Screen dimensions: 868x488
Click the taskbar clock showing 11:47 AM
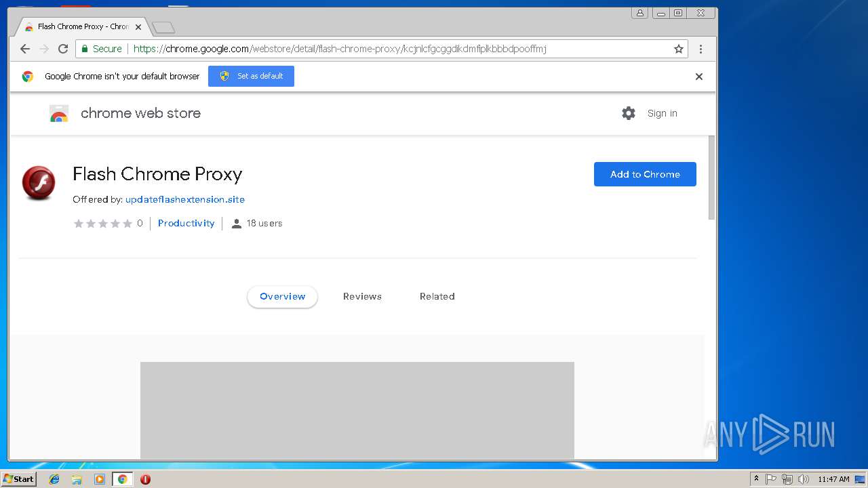click(x=833, y=479)
